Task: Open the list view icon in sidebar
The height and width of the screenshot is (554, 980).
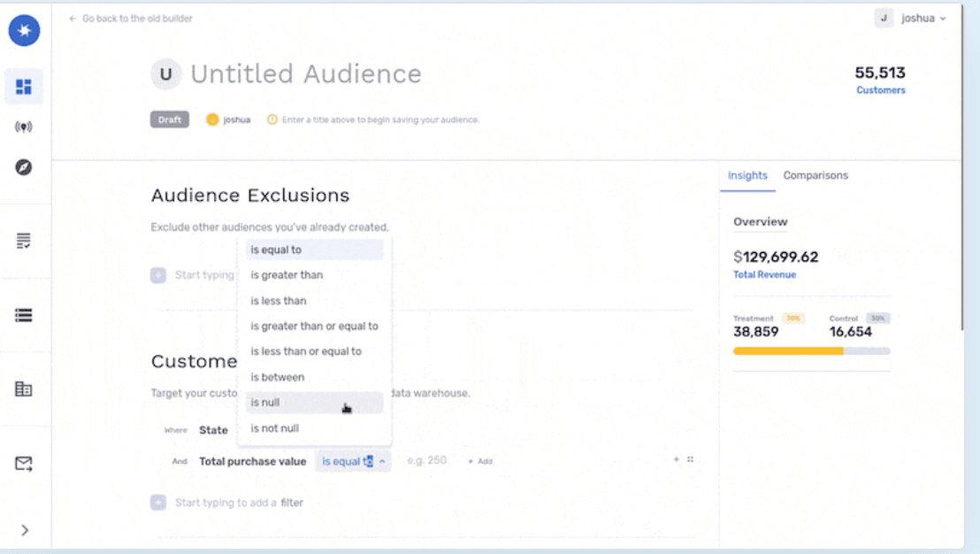Action: coord(24,314)
